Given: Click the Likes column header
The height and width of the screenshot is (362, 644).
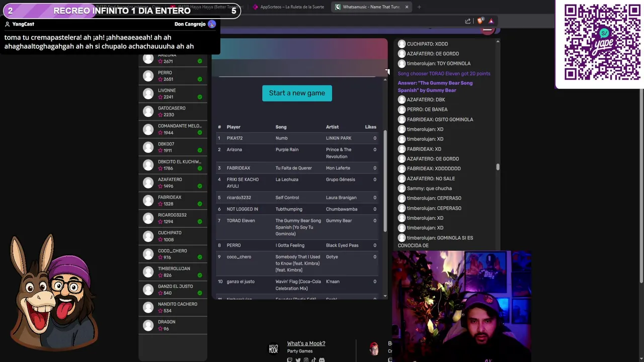Looking at the screenshot, I should coord(370,127).
